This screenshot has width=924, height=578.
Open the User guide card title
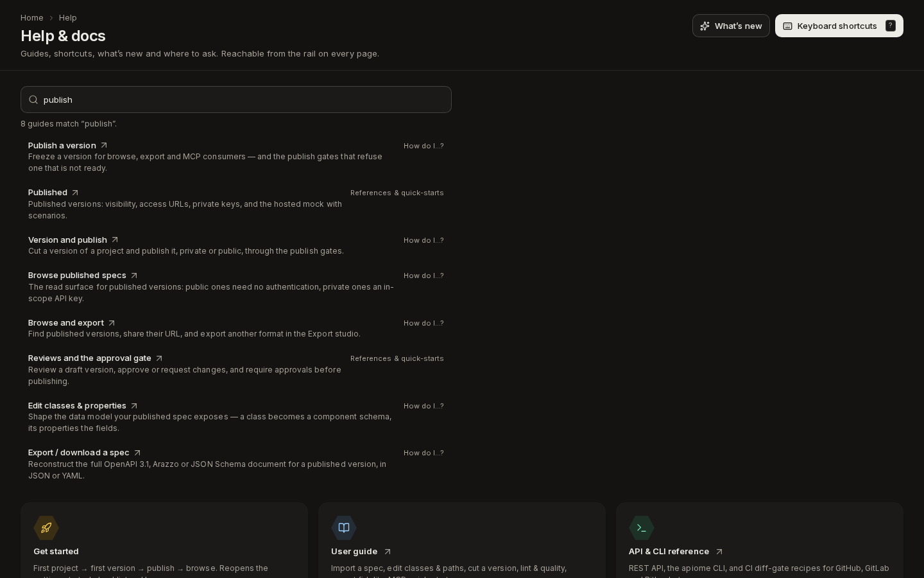[354, 552]
